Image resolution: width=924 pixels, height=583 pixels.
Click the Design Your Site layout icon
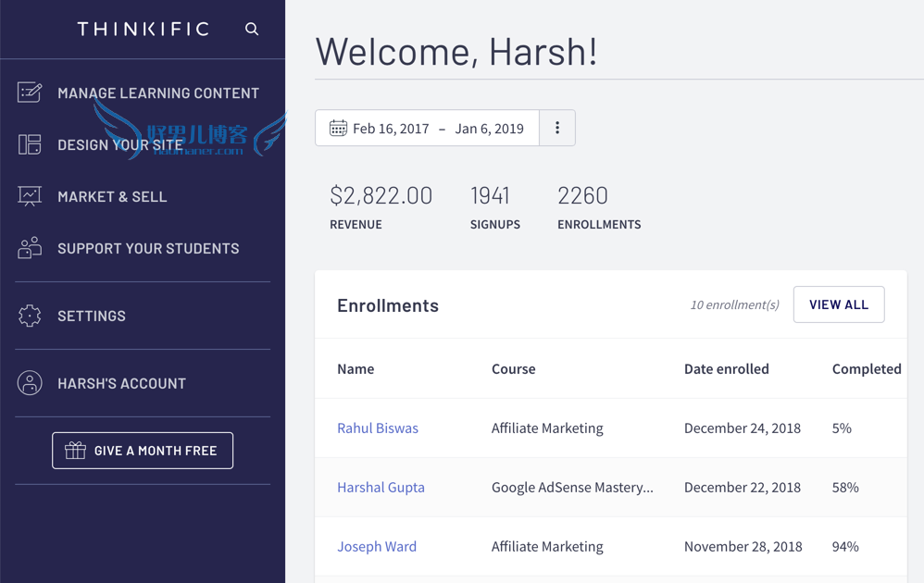pyautogui.click(x=30, y=144)
